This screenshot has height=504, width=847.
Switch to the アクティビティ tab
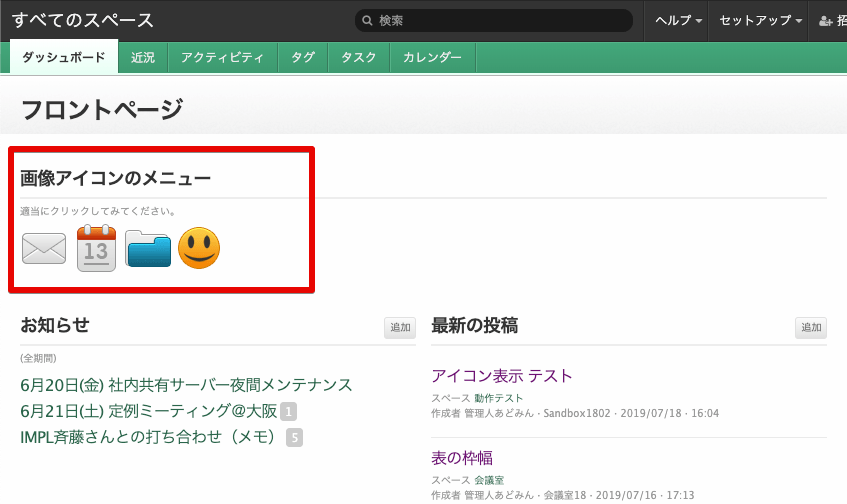pyautogui.click(x=222, y=57)
